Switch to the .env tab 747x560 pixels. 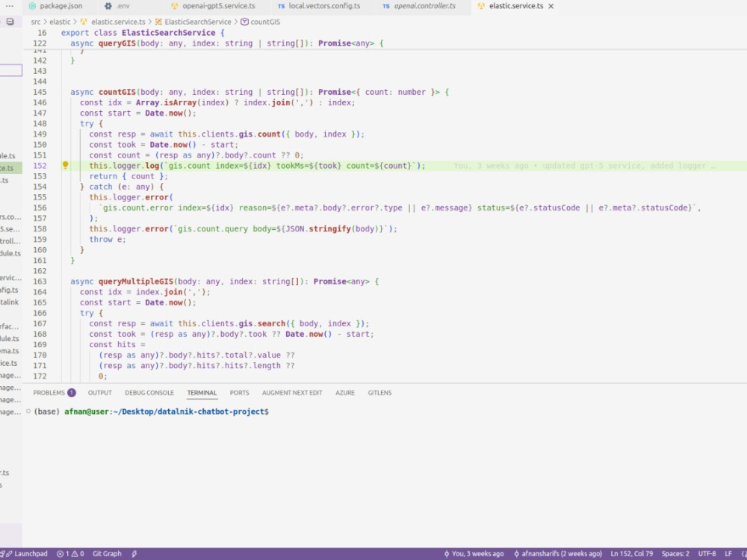(x=123, y=6)
